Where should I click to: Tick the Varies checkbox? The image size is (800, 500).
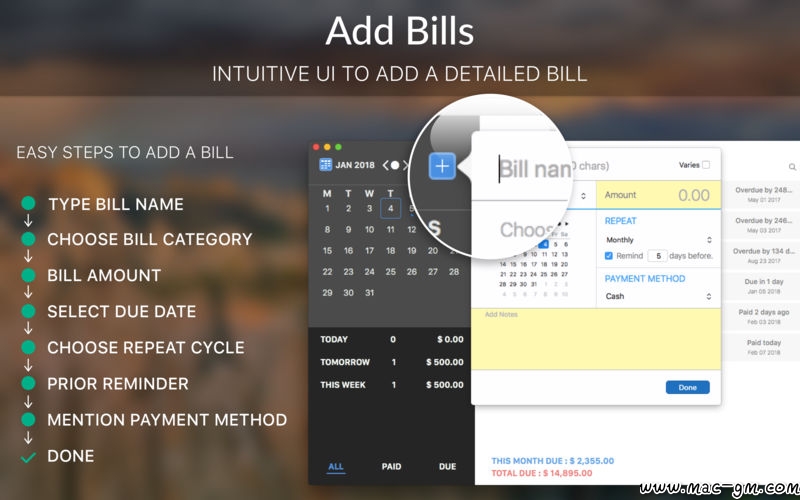(706, 165)
